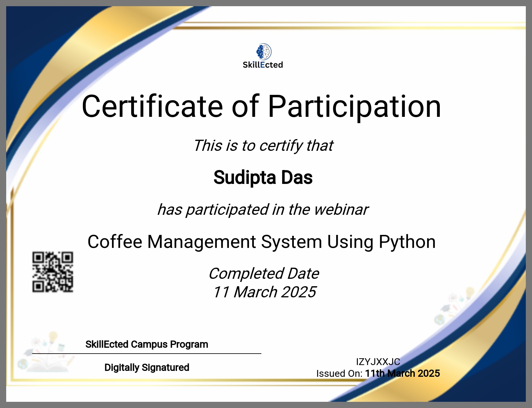Viewport: 532px width, 408px height.
Task: Click the SkillEcted wordmark under the logo
Action: pos(263,65)
